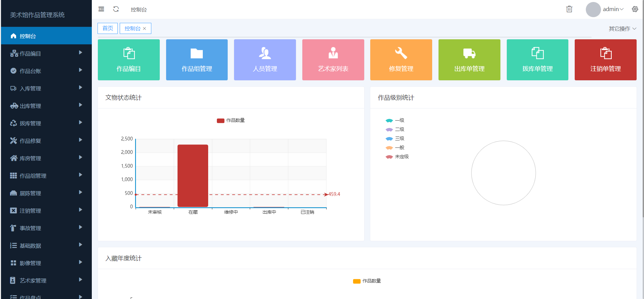The height and width of the screenshot is (299, 644).
Task: Click the 未审核 axis label
Action: (x=155, y=212)
